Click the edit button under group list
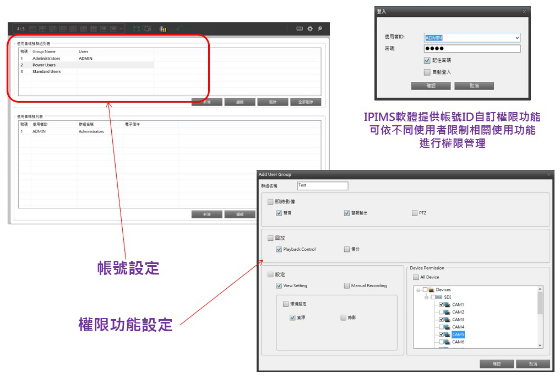Viewport: 560px width, 380px height. point(240,102)
